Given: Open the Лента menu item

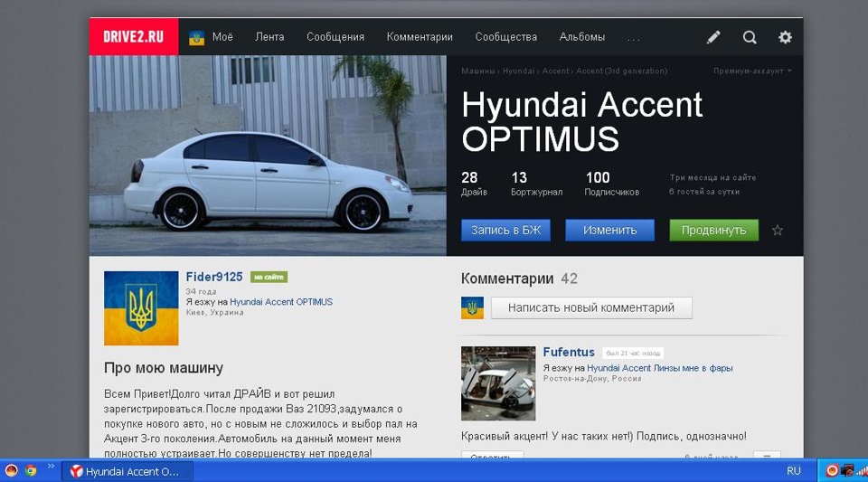Looking at the screenshot, I should [x=269, y=37].
